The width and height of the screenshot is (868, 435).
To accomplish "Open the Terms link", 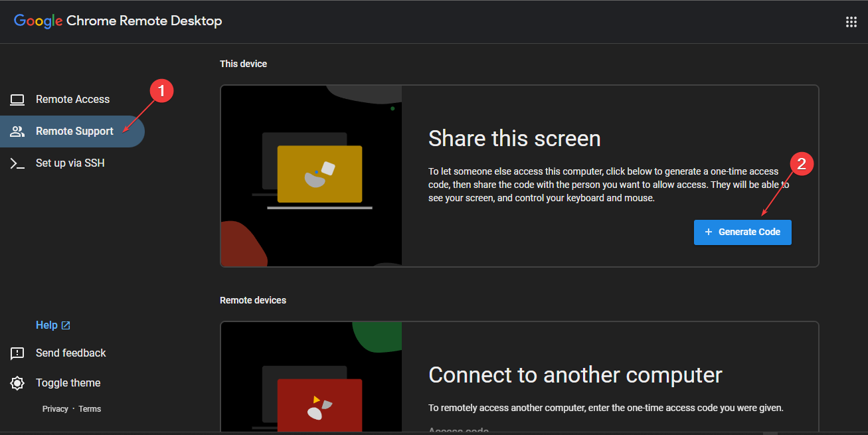I will (x=90, y=409).
